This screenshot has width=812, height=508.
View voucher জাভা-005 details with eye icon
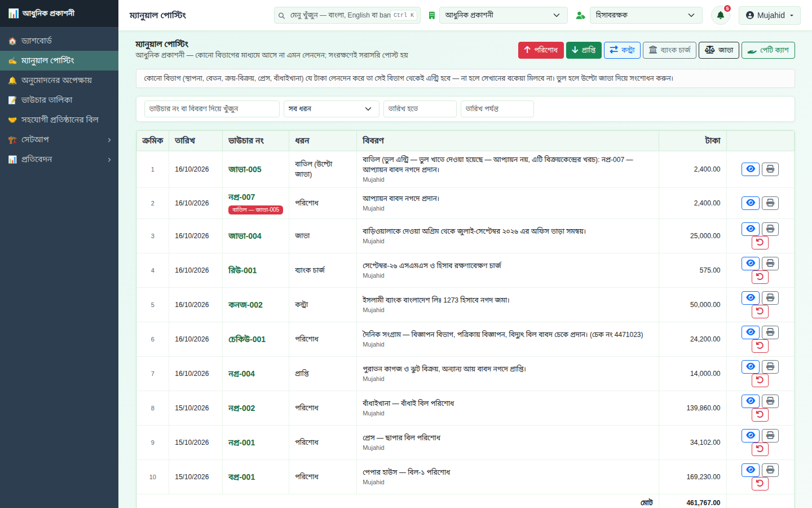(x=751, y=169)
